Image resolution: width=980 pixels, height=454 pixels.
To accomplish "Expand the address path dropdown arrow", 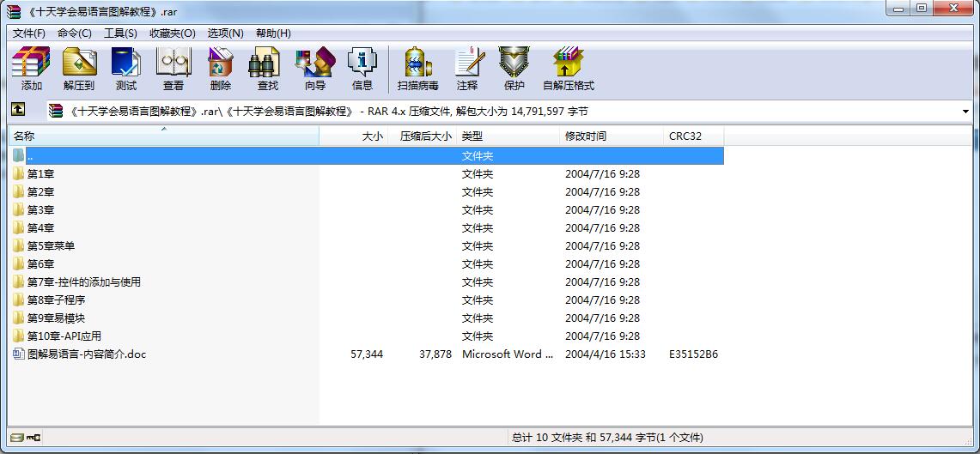I will 965,112.
